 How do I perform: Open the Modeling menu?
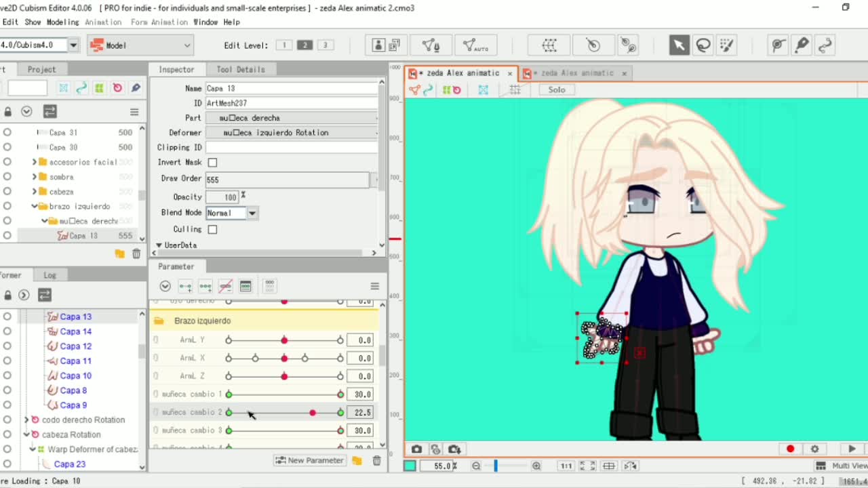click(62, 22)
